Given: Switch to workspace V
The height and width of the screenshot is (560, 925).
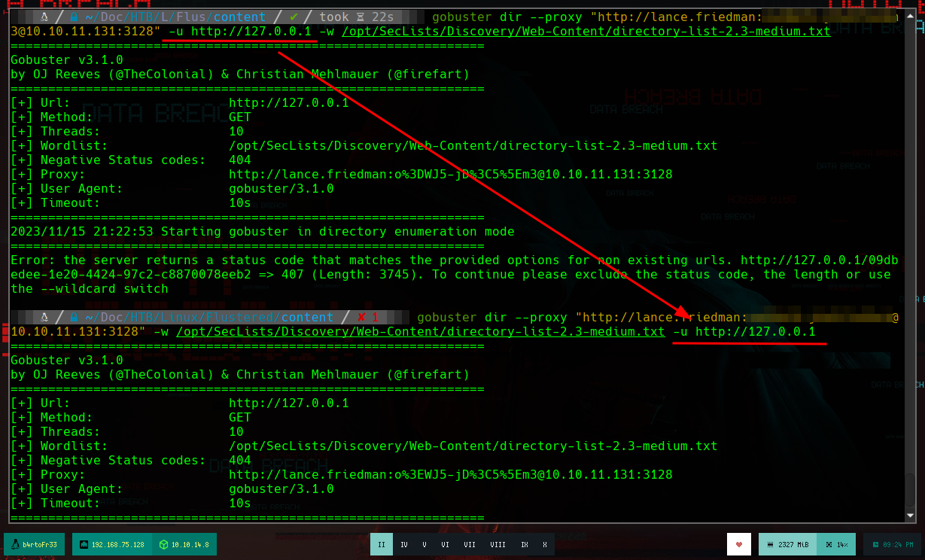Looking at the screenshot, I should (424, 544).
